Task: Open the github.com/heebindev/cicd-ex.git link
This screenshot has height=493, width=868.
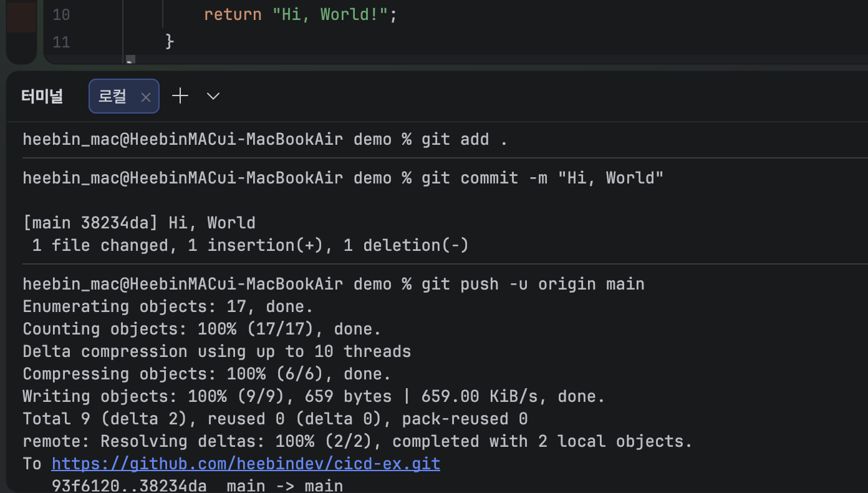Action: tap(246, 464)
